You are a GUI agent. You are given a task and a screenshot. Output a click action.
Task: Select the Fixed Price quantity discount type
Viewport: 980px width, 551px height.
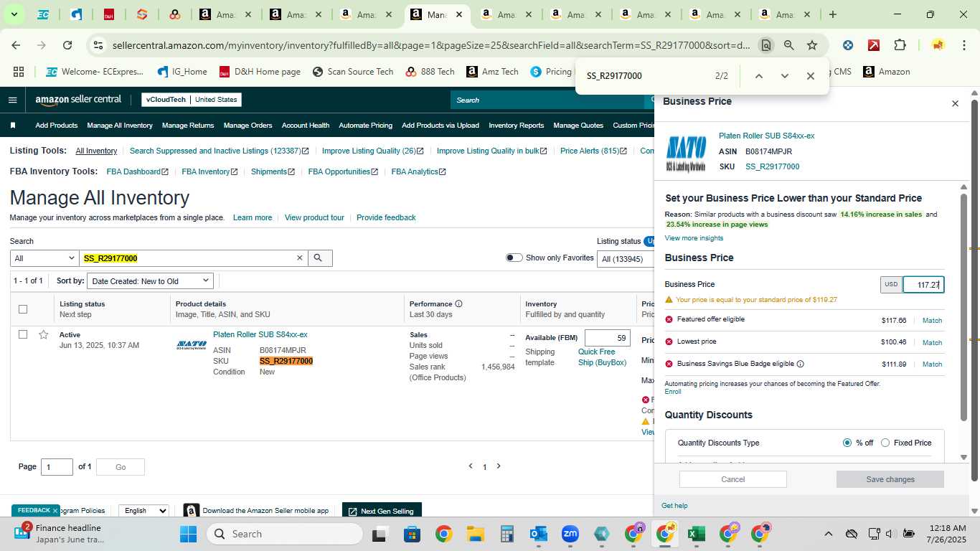click(x=885, y=443)
